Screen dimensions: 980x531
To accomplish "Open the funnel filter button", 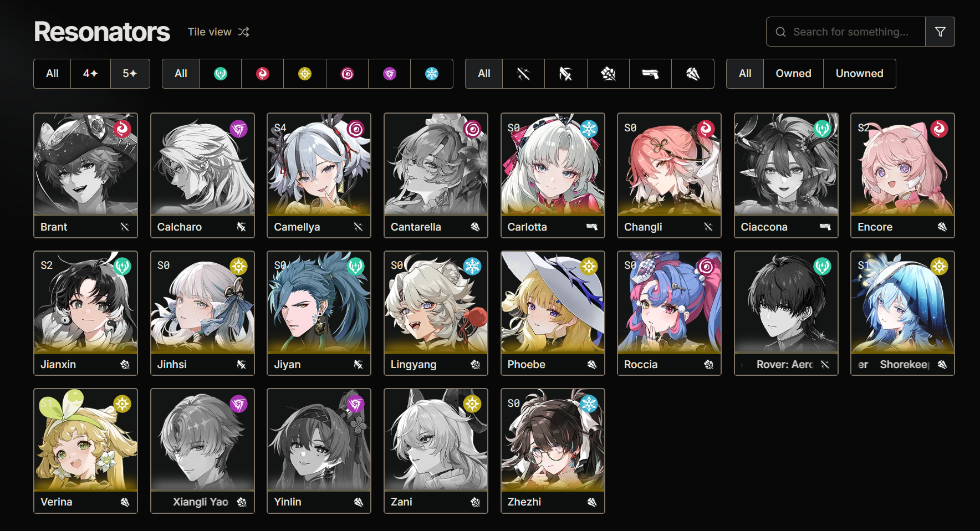I will tap(940, 32).
